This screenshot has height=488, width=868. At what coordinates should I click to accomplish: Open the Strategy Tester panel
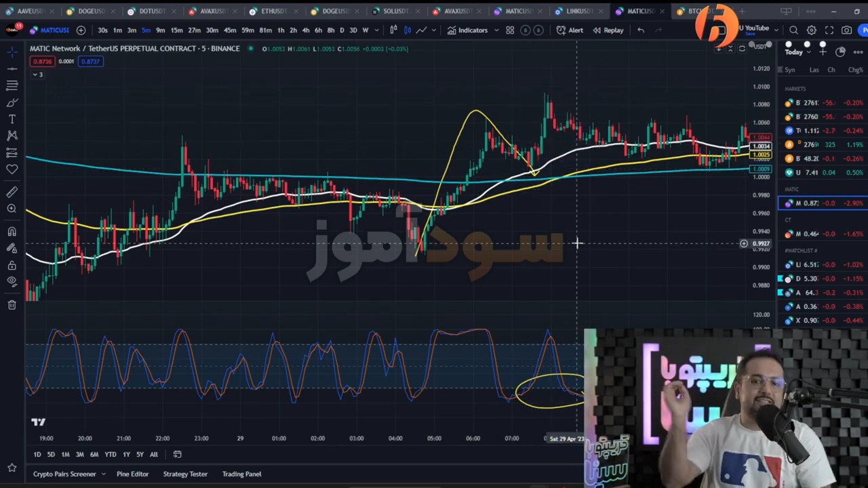[185, 474]
